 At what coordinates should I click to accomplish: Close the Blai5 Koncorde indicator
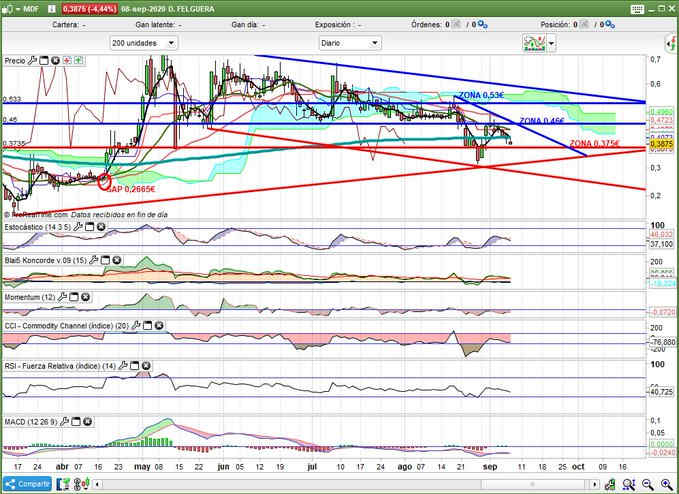click(x=117, y=260)
